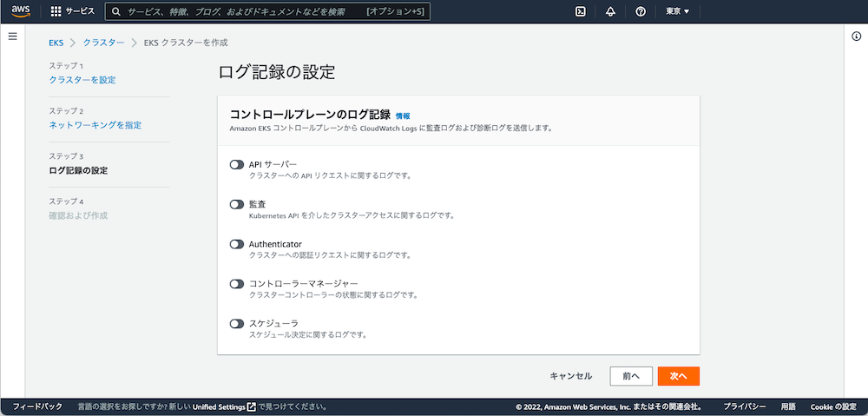Enable コントローラーマネージャー logging toggle

click(x=237, y=284)
